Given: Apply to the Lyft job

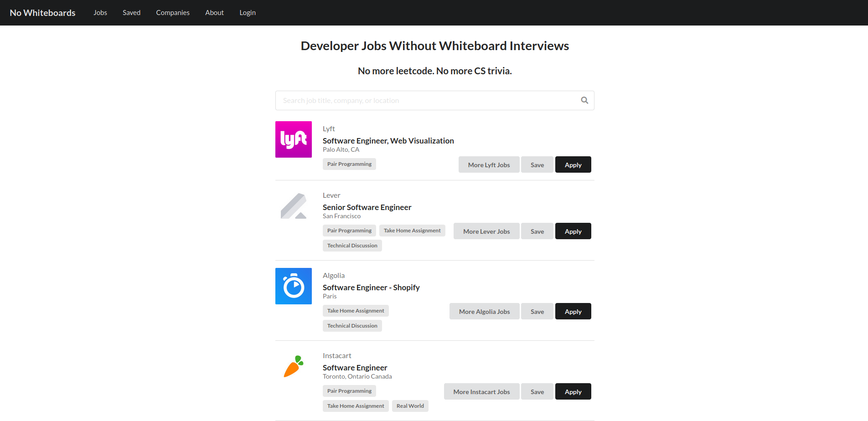Looking at the screenshot, I should coord(573,164).
